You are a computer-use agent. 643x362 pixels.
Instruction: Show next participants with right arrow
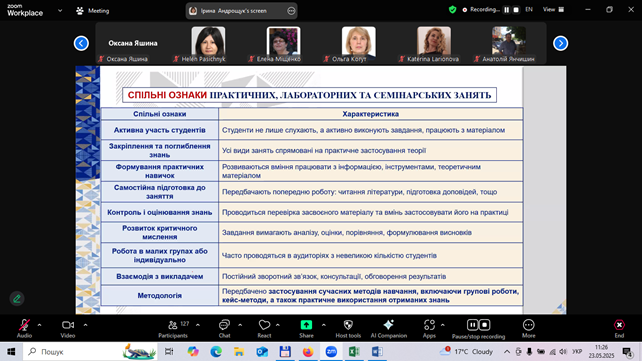[x=561, y=43]
